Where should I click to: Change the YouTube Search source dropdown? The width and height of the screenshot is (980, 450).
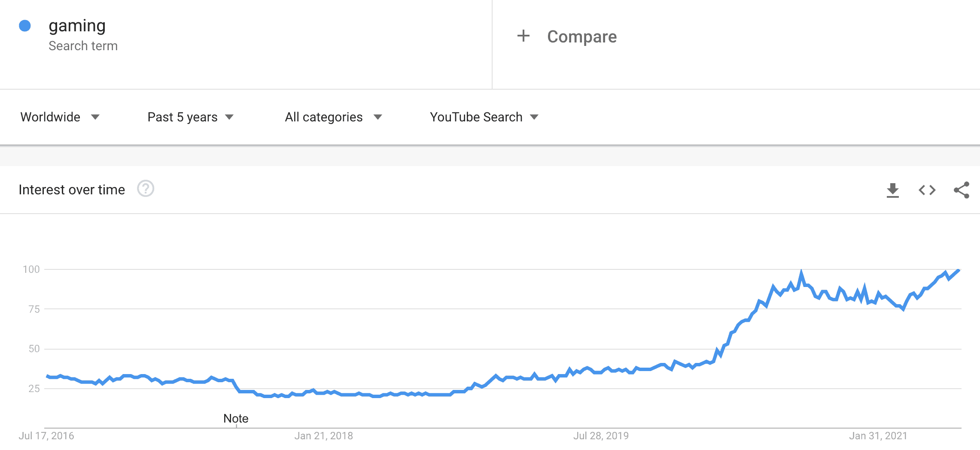[484, 117]
